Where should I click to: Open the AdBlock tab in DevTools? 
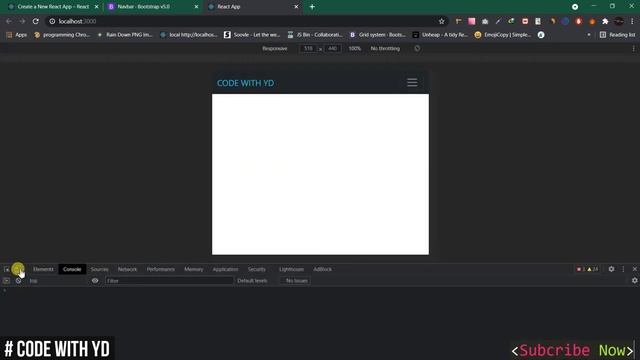pyautogui.click(x=322, y=269)
